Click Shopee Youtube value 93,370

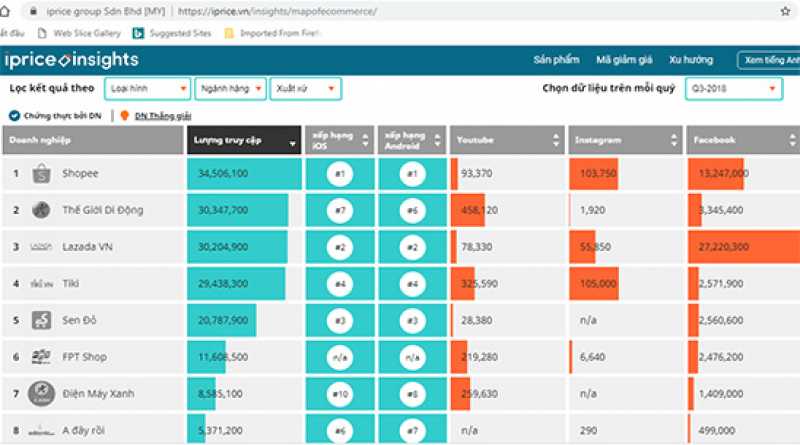point(477,174)
